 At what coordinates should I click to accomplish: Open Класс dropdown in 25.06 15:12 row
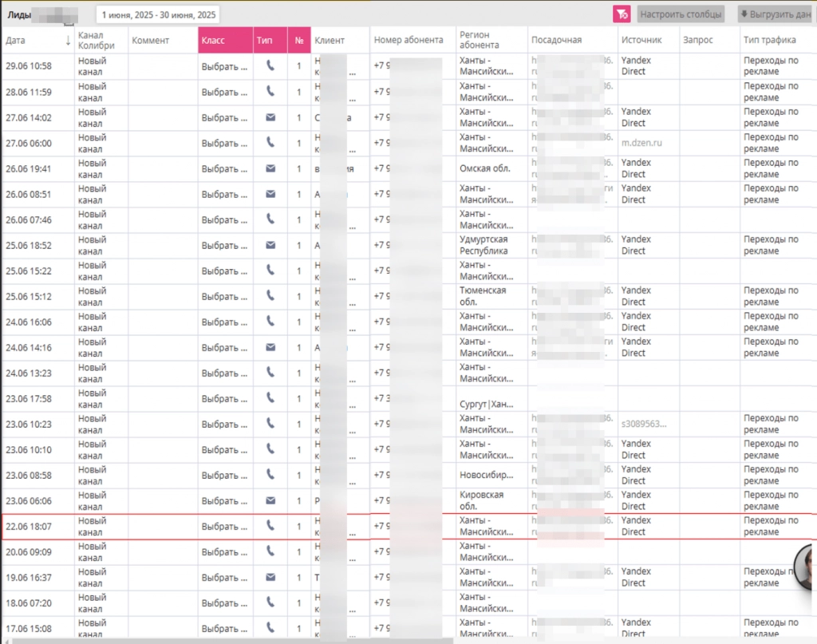pyautogui.click(x=224, y=296)
